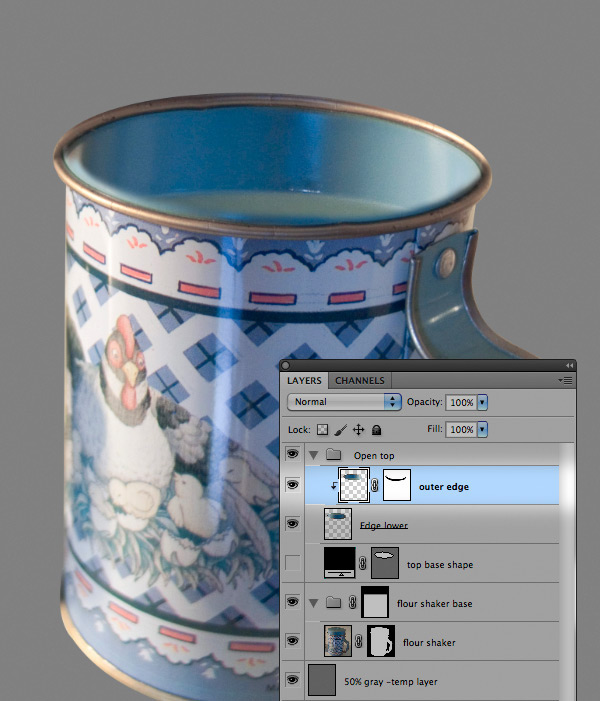This screenshot has height=701, width=600.
Task: Click the Fill 100% field
Action: (461, 430)
